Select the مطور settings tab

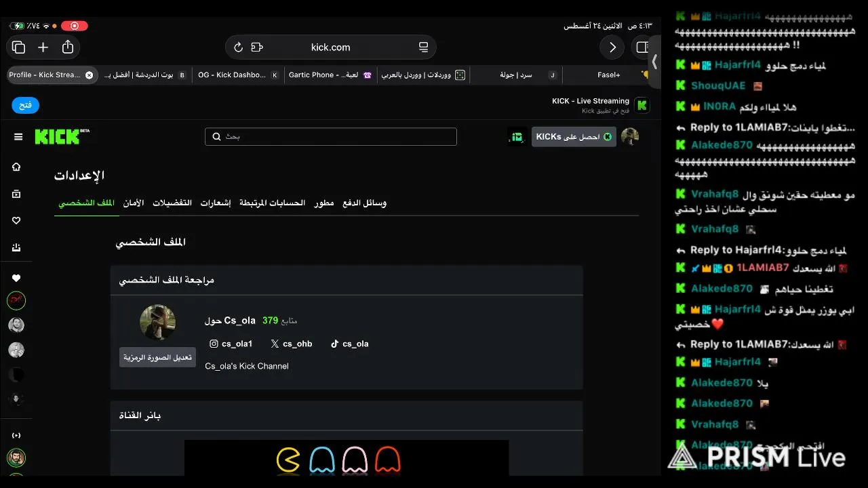(x=324, y=203)
